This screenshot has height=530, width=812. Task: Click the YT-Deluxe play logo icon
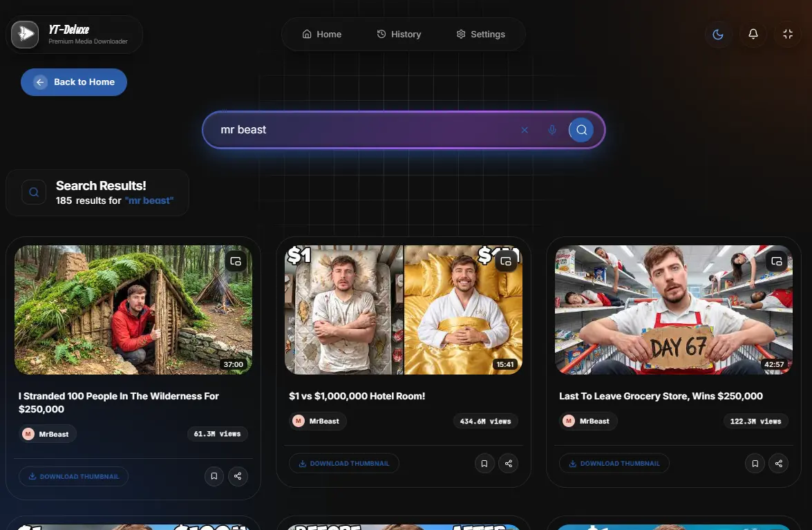click(x=25, y=35)
